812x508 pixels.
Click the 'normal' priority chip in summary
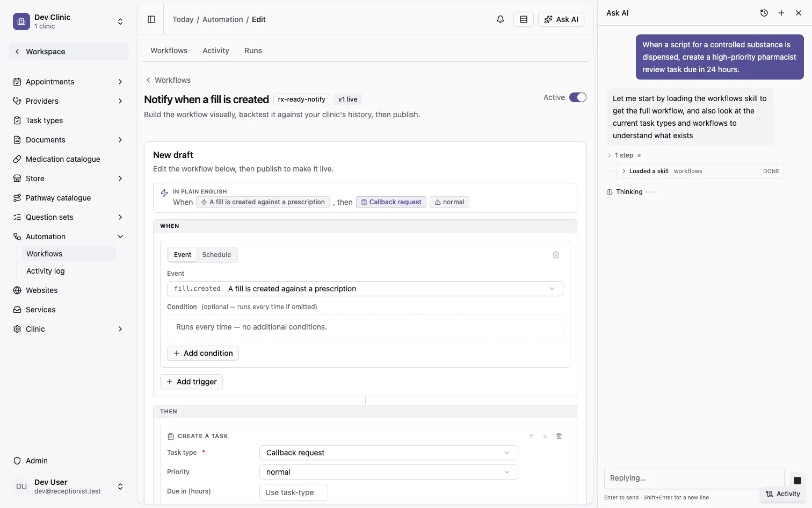[x=450, y=202]
